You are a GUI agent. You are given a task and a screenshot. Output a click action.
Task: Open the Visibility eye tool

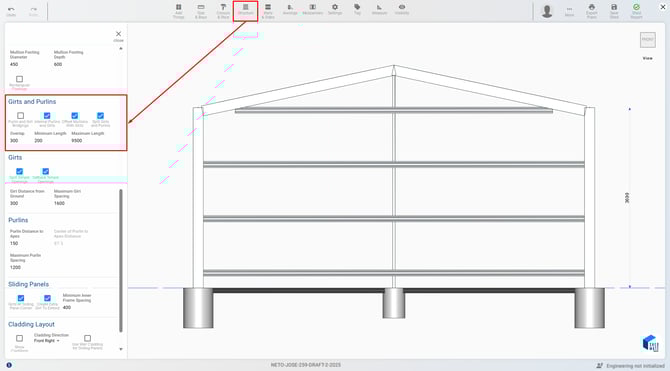pyautogui.click(x=402, y=9)
